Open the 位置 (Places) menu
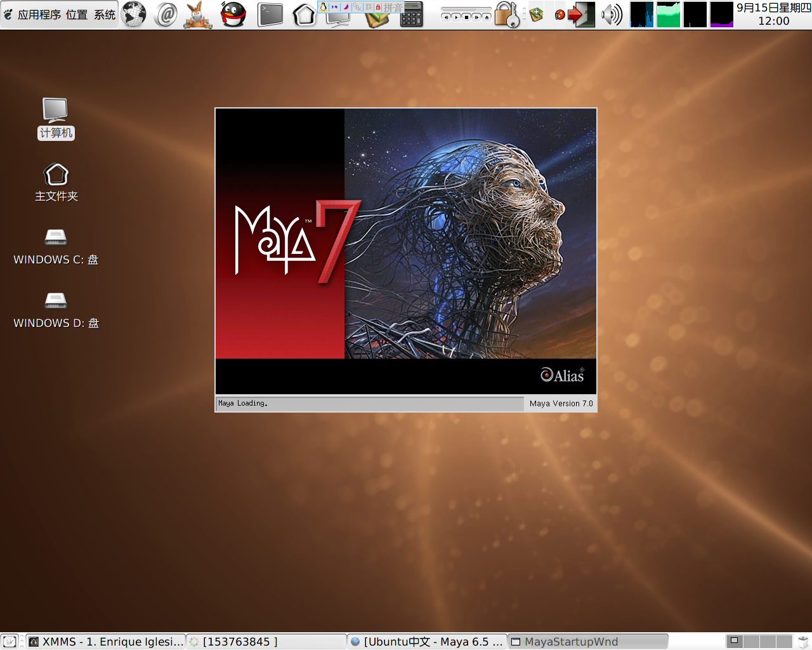 click(x=77, y=15)
